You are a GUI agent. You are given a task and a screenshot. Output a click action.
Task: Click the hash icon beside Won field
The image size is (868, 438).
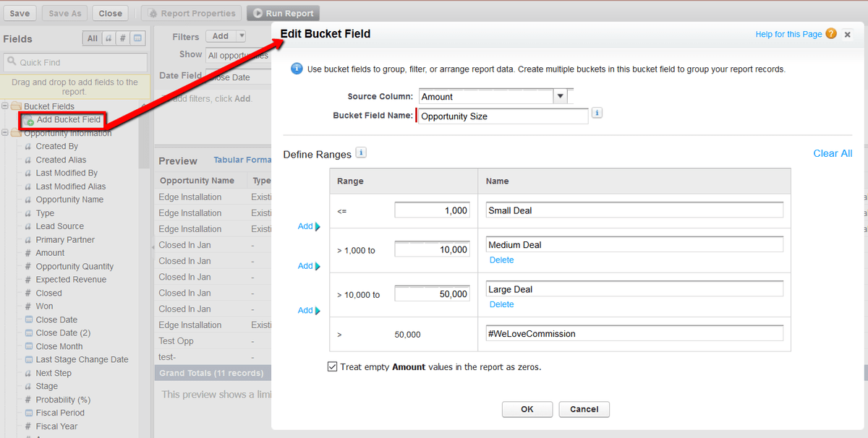click(28, 306)
